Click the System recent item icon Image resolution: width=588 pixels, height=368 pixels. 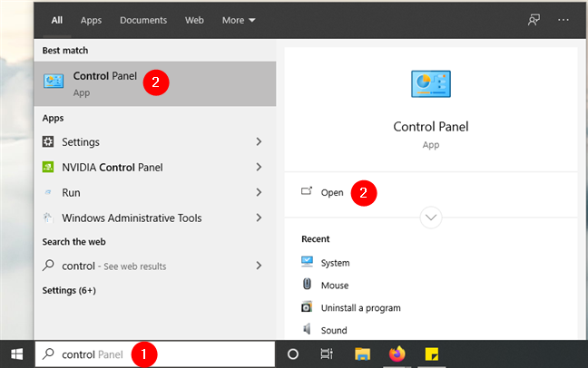[307, 261]
